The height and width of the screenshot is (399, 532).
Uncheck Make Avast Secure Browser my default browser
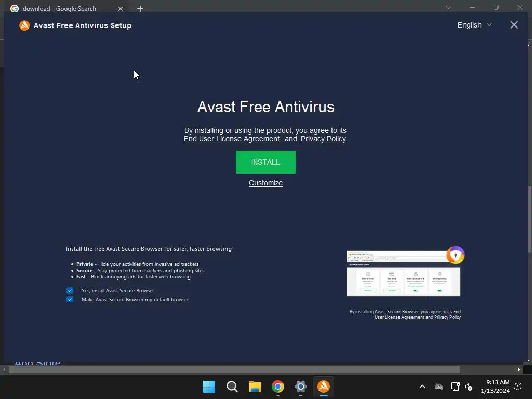(x=70, y=299)
